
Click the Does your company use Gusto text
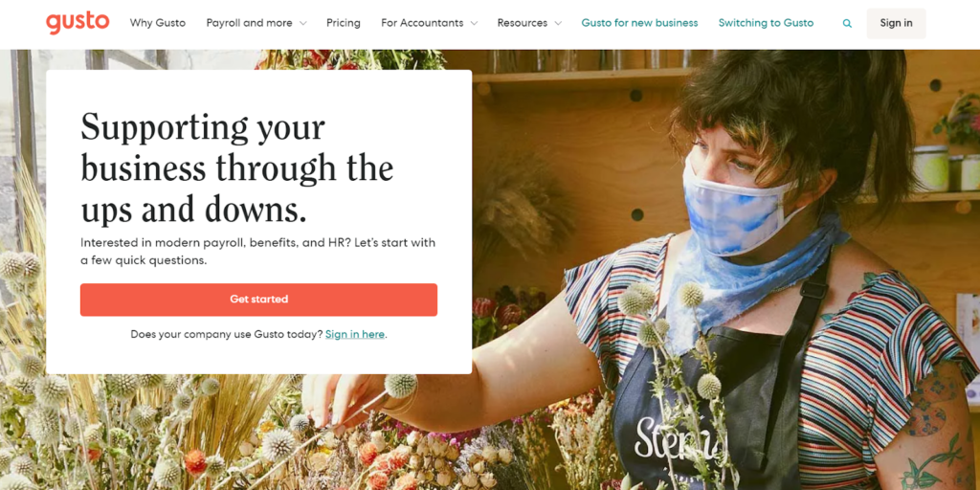coord(226,334)
